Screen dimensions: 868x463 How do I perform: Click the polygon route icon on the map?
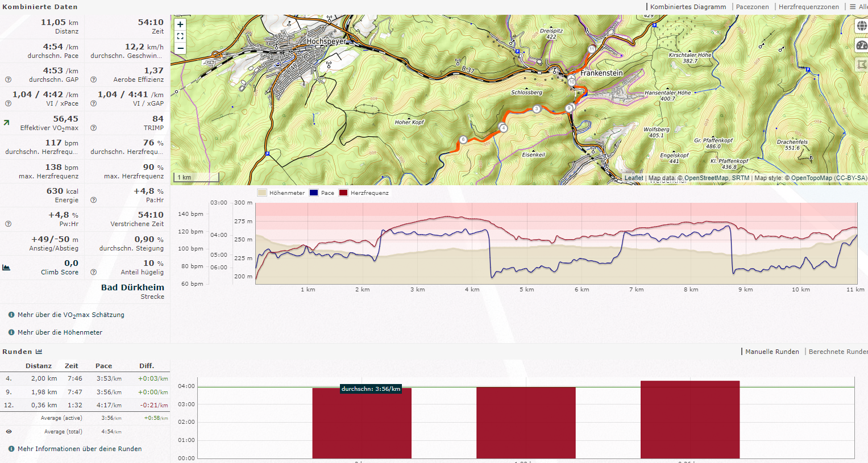click(x=862, y=65)
